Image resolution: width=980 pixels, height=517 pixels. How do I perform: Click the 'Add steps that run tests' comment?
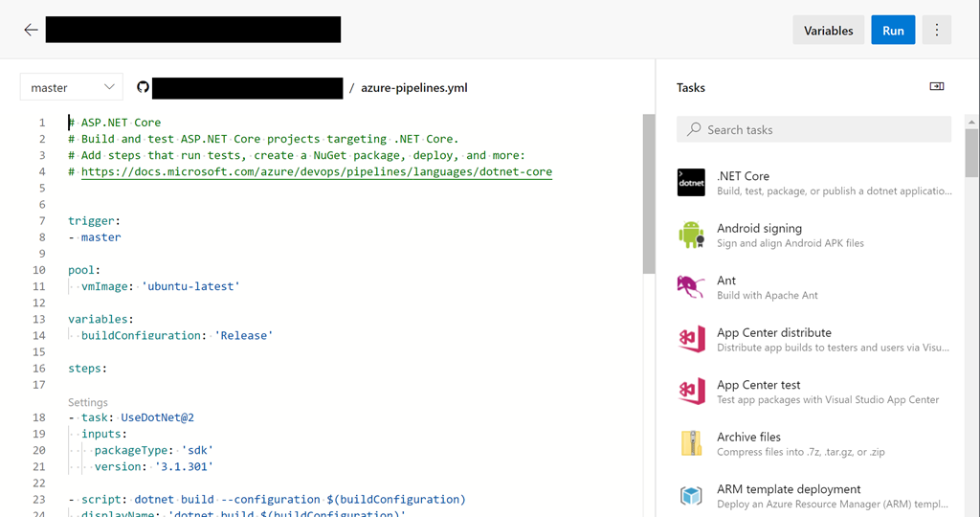tap(297, 155)
